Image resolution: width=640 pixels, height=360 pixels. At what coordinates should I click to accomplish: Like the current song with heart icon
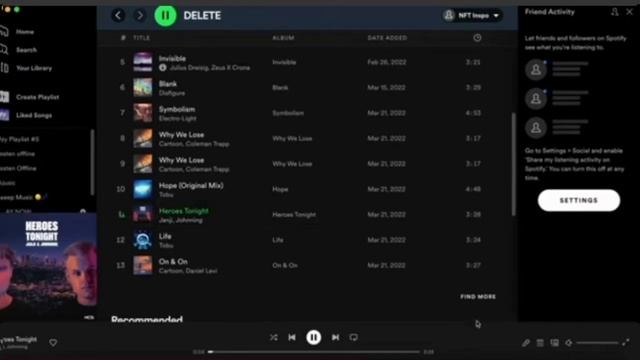[53, 342]
